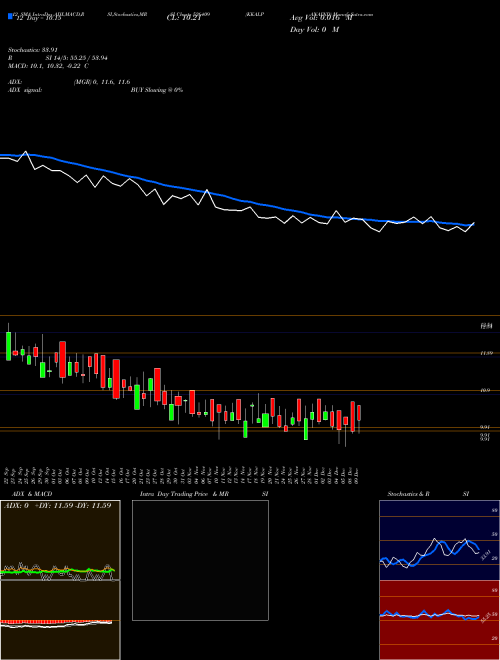The image size is (500, 660).
Task: Click the 'CL: 10.21' closing price text
Action: [183, 18]
